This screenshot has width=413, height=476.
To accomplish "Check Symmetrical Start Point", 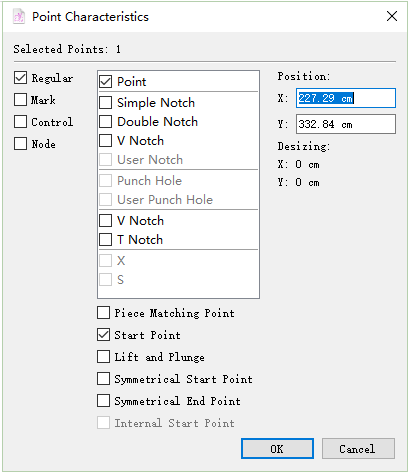I will 103,379.
